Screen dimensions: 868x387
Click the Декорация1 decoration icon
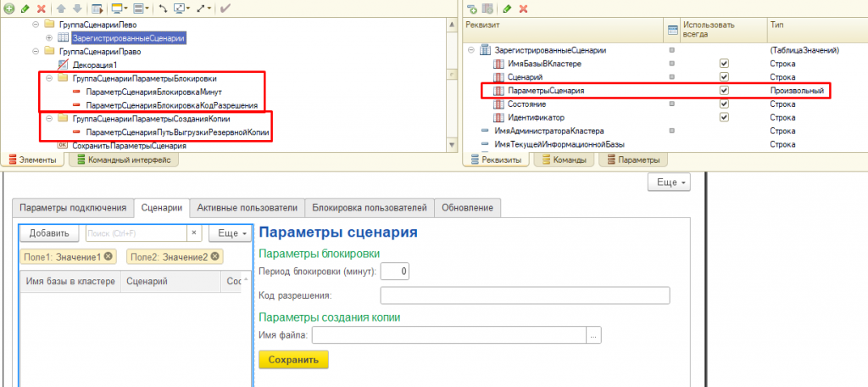[x=63, y=64]
